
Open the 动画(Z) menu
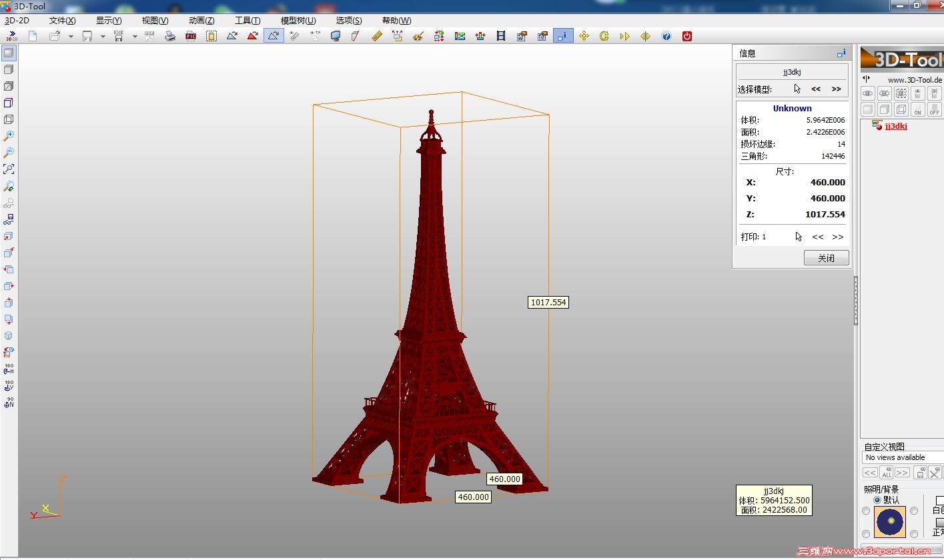[x=201, y=21]
